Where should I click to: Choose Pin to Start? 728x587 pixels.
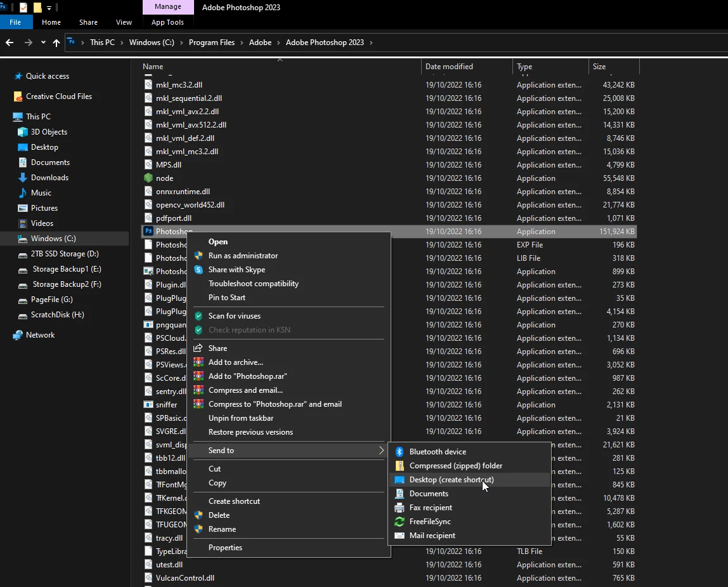pos(227,298)
